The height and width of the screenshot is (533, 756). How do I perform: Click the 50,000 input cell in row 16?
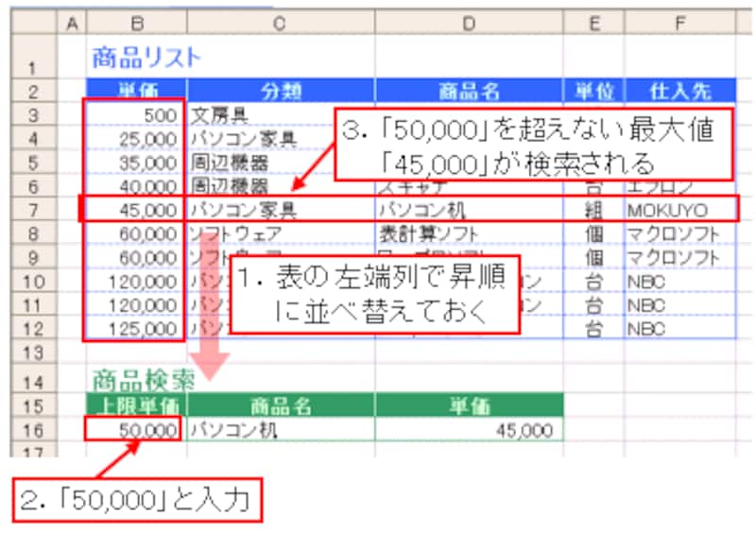tap(135, 431)
